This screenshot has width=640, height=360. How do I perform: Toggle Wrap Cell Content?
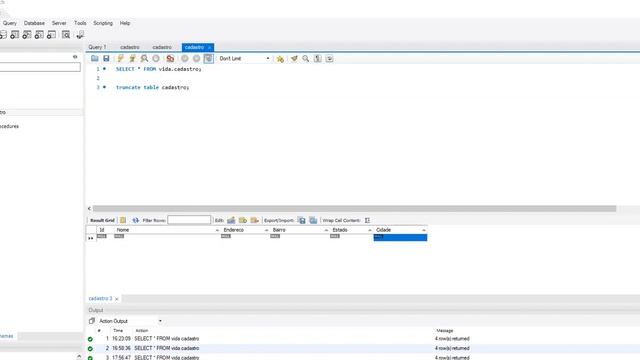point(367,220)
